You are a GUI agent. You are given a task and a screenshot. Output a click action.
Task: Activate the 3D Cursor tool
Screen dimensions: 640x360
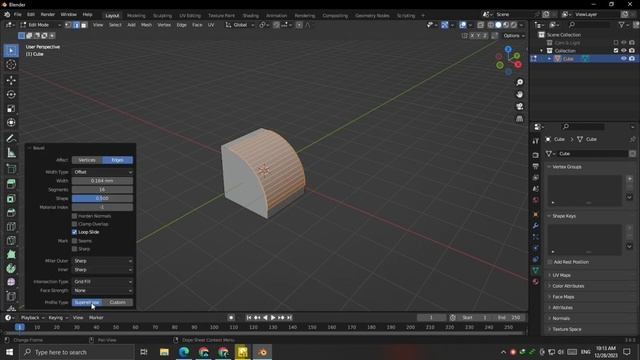point(11,64)
